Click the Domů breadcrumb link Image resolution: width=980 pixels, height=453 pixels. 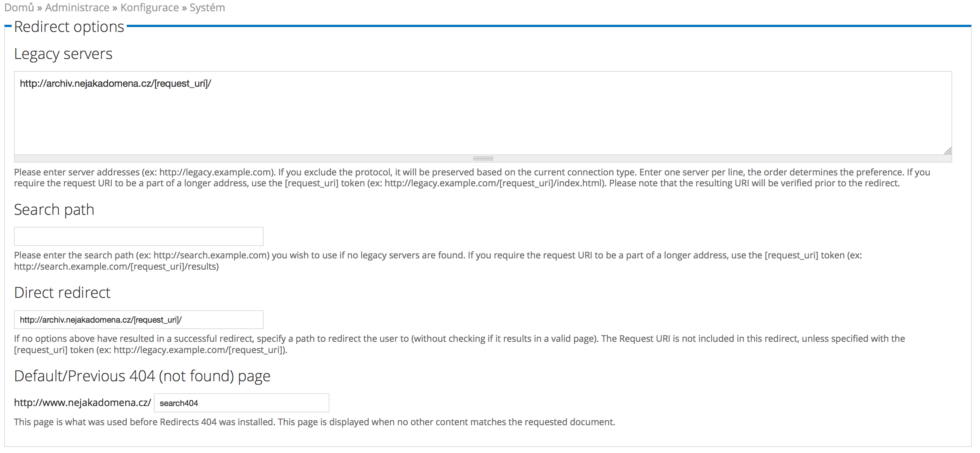click(x=19, y=8)
